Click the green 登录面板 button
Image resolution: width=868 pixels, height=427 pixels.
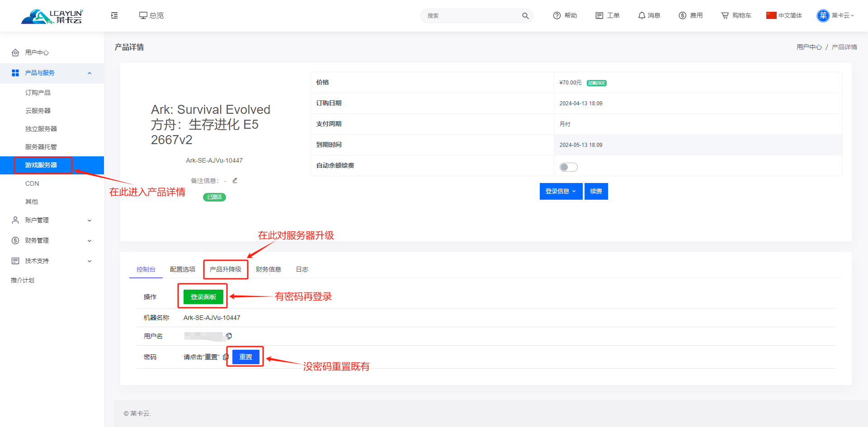(x=203, y=297)
